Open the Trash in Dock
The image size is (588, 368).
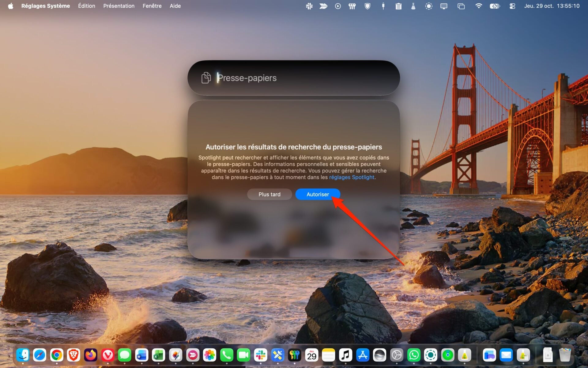point(565,355)
